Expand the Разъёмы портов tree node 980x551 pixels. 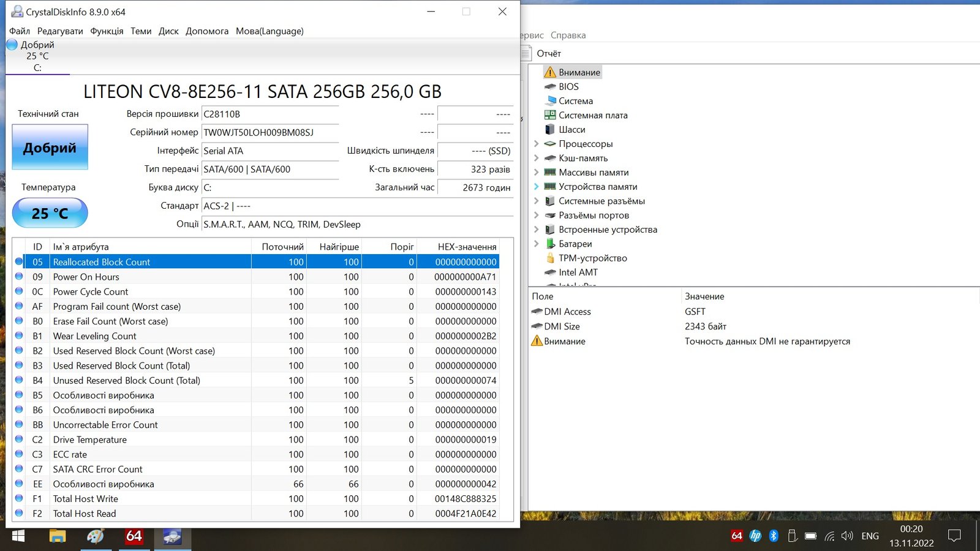537,216
